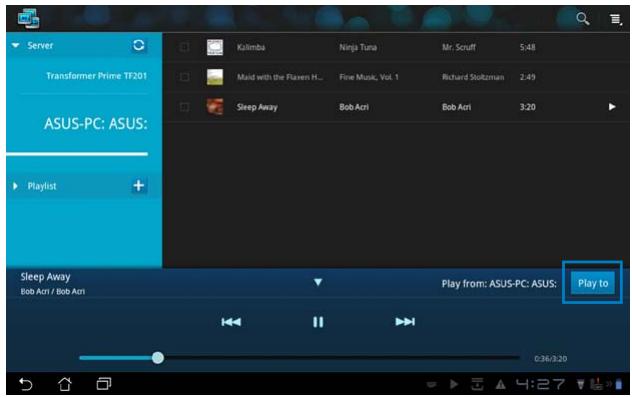Skip to the next track
The image size is (632, 398).
pos(405,321)
